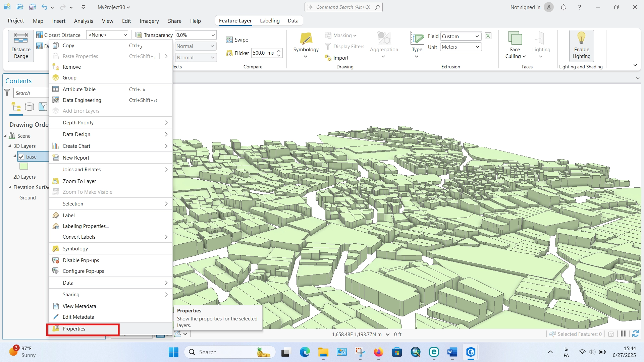Expand the Depth Priority submenu

[111, 123]
